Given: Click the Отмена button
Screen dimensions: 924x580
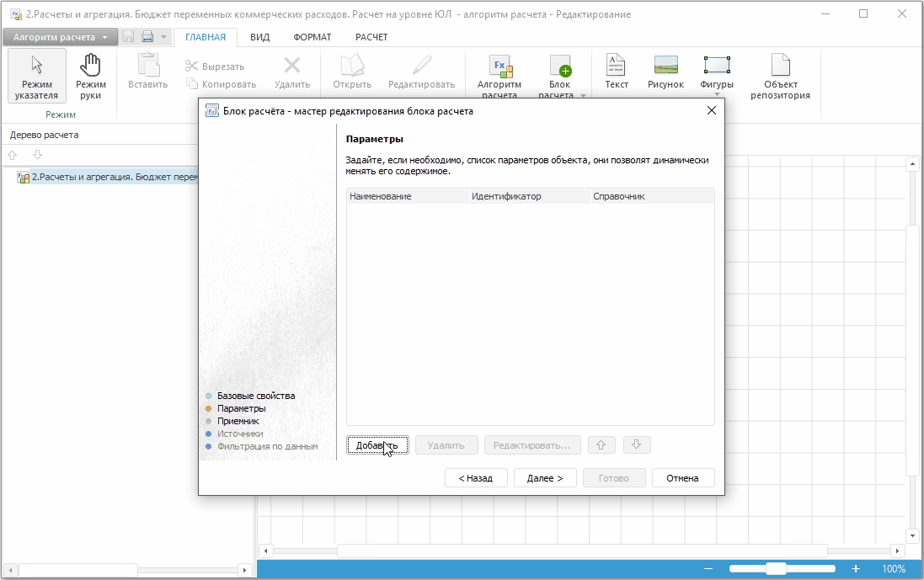Looking at the screenshot, I should [683, 478].
